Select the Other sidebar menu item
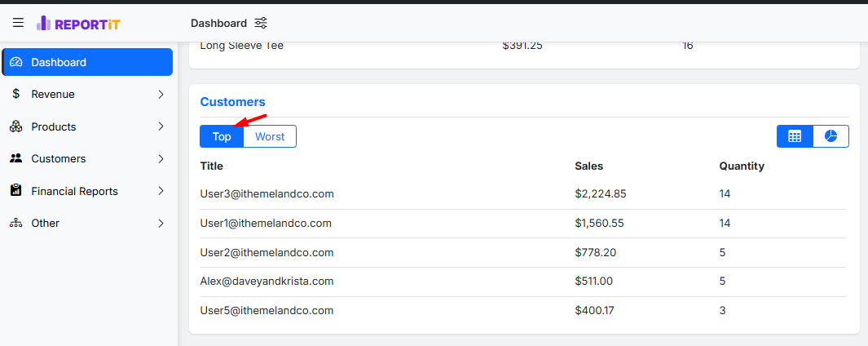Viewport: 868px width, 346px height. tap(46, 223)
